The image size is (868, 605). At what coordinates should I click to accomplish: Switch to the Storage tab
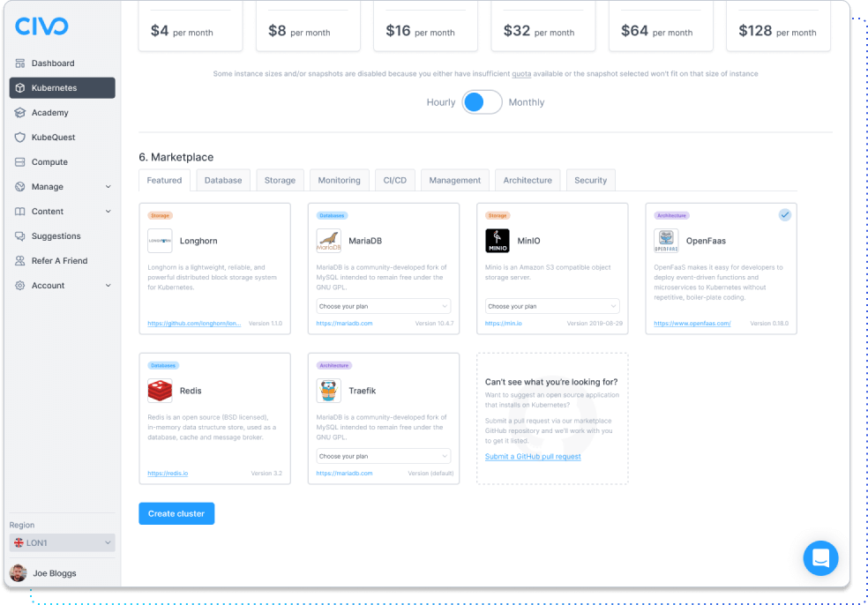click(x=280, y=181)
